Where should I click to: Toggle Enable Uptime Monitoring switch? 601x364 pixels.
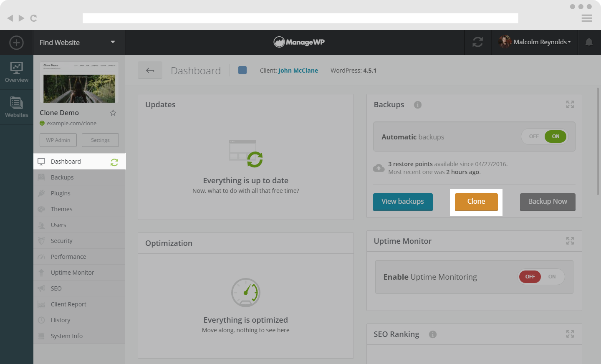tap(541, 277)
